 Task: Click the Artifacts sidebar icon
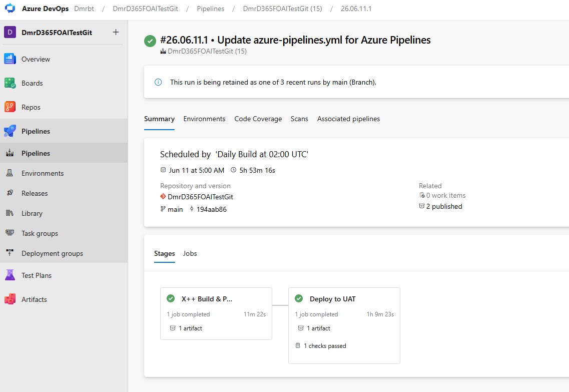click(x=10, y=299)
